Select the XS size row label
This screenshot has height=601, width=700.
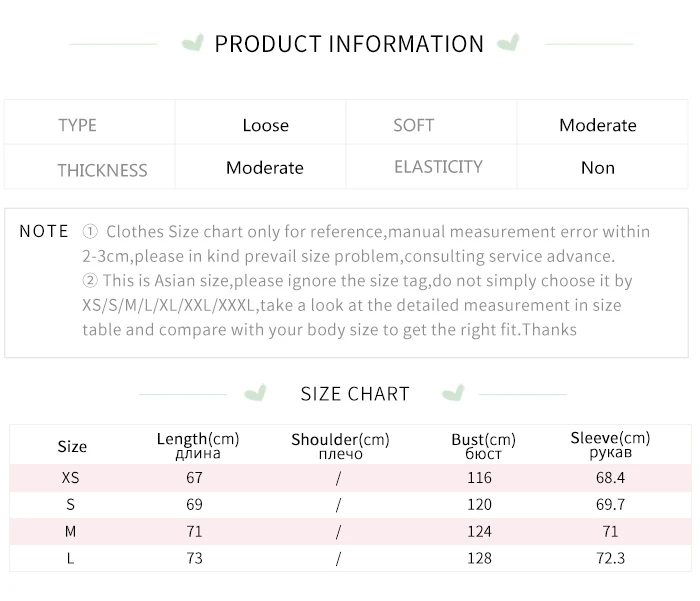pos(70,478)
